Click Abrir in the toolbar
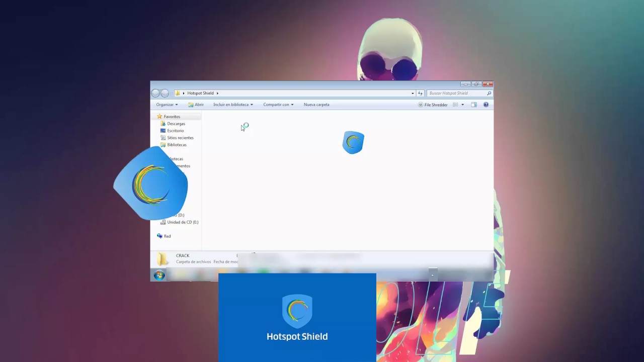Screen dimensions: 644x362 196,105
